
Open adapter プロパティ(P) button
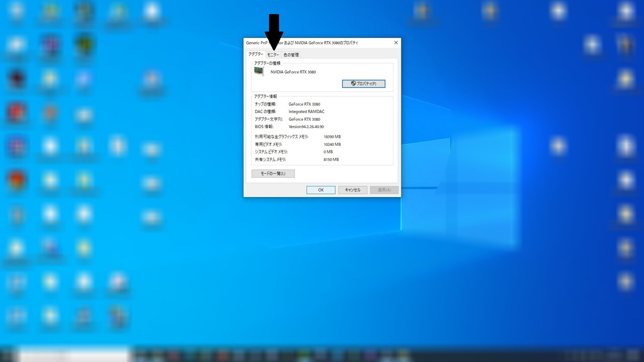coord(363,83)
